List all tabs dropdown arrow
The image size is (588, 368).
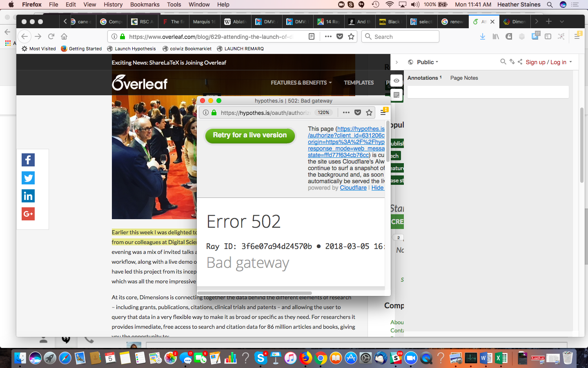click(562, 21)
